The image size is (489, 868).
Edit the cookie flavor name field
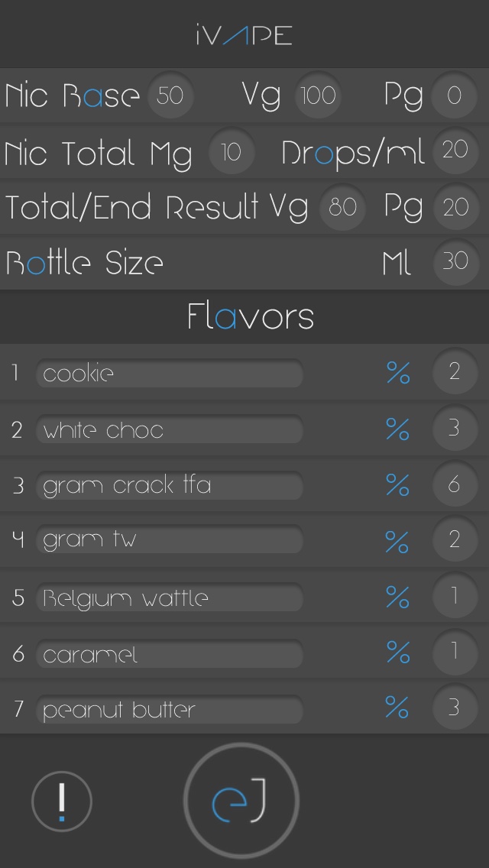coord(170,374)
